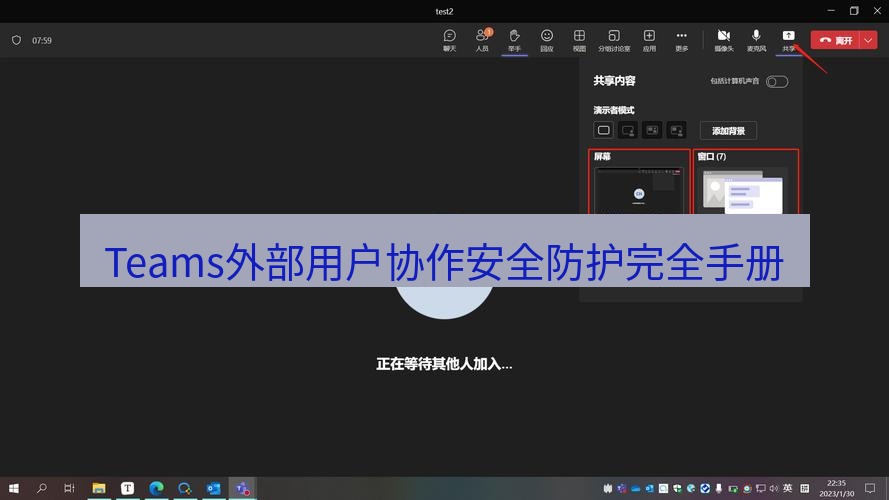This screenshot has height=500, width=889.
Task: Open Outlook from taskbar
Action: point(214,488)
